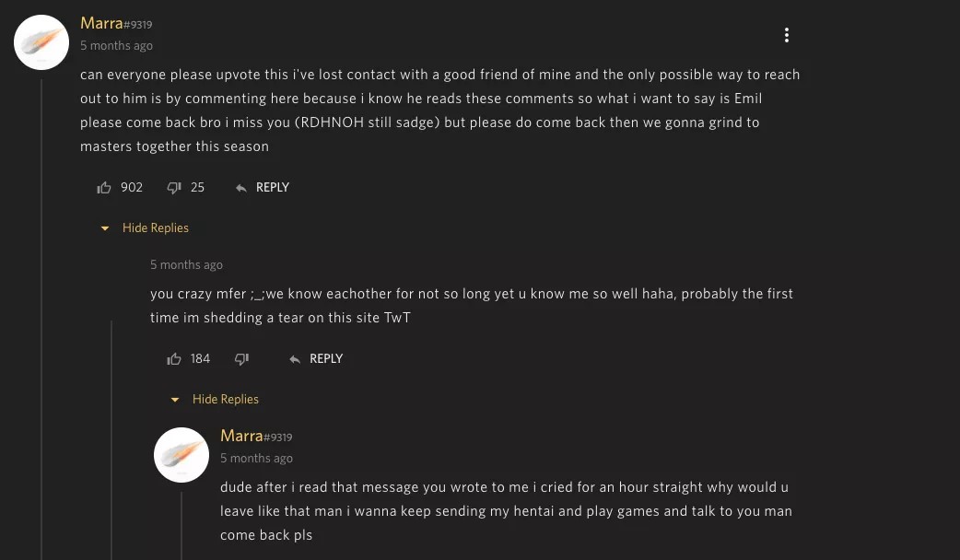Viewport: 960px width, 560px height.
Task: Click '5 months ago' timestamp above 'you crazy mfer'
Action: 186,265
